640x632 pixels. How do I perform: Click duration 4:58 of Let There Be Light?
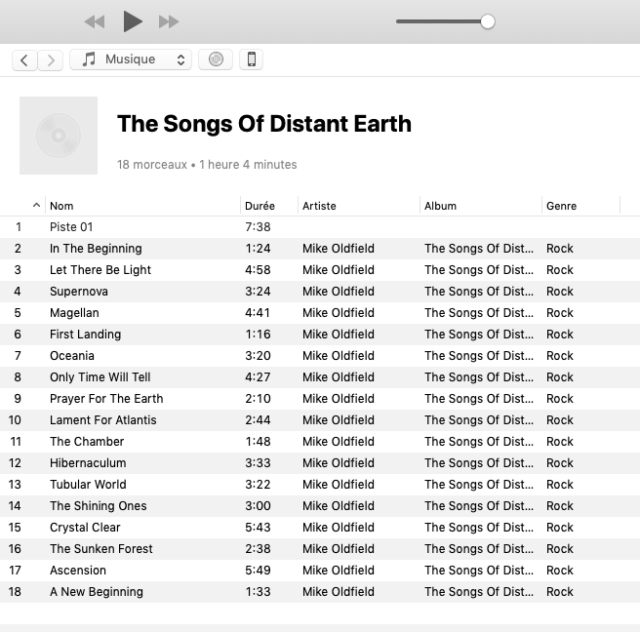(258, 270)
